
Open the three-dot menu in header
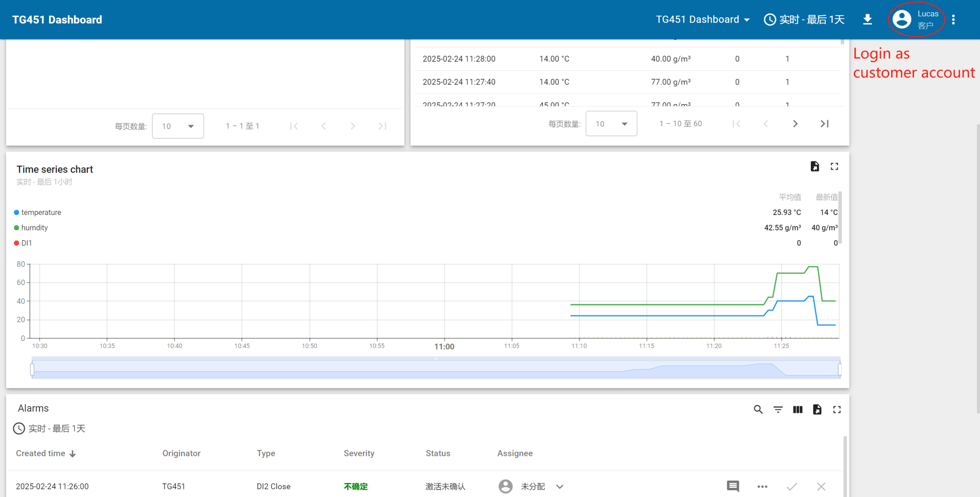953,20
